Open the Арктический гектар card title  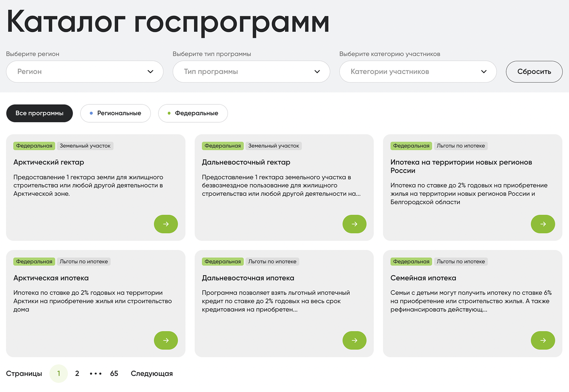point(49,162)
